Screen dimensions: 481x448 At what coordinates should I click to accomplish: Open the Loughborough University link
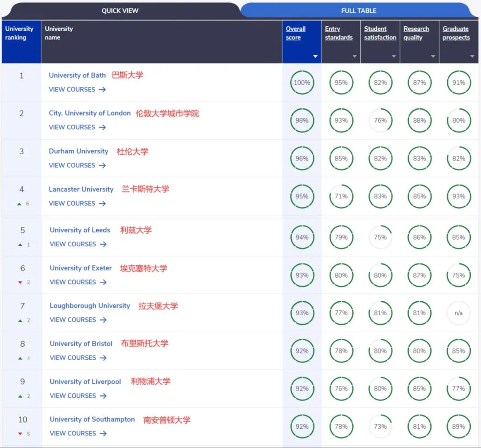click(90, 306)
